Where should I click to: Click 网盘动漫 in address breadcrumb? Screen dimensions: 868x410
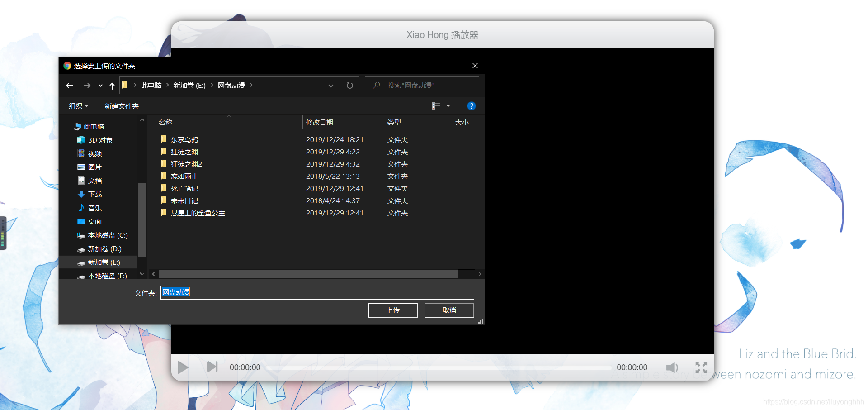[231, 86]
